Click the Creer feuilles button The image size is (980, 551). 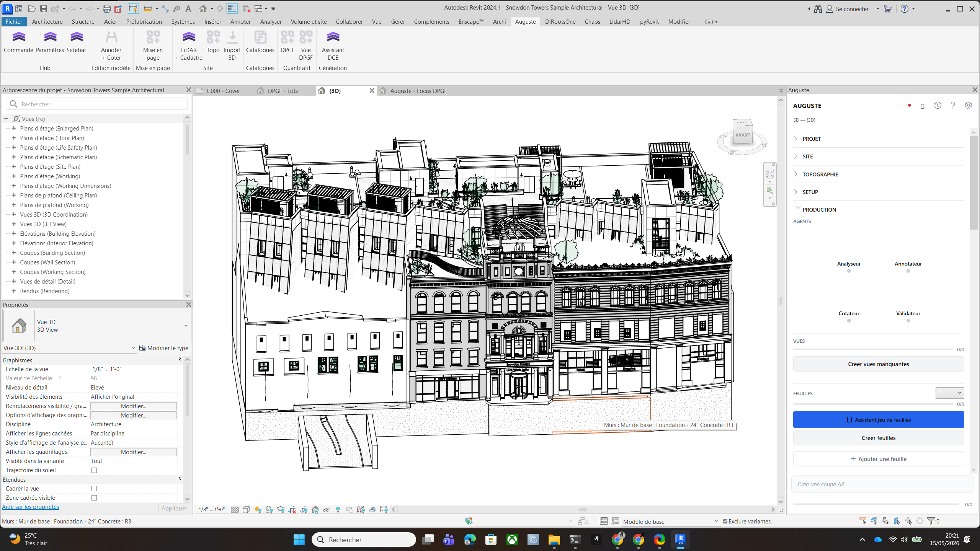(879, 438)
